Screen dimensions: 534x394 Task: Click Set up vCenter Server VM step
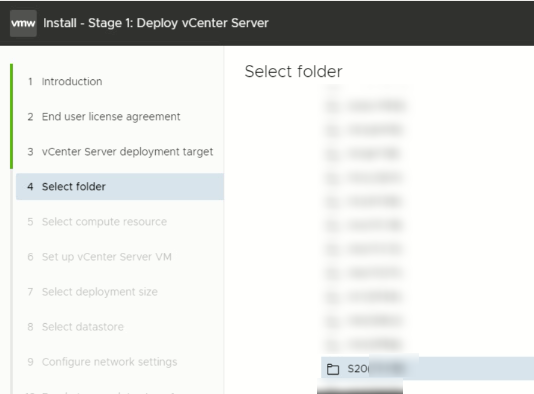107,257
